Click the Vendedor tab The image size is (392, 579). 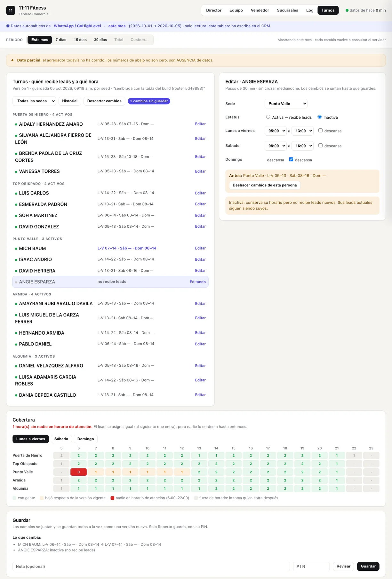click(x=260, y=10)
